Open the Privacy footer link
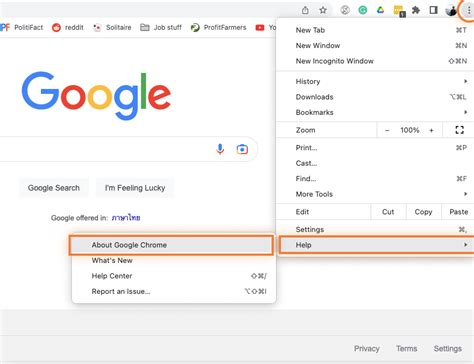 click(367, 349)
